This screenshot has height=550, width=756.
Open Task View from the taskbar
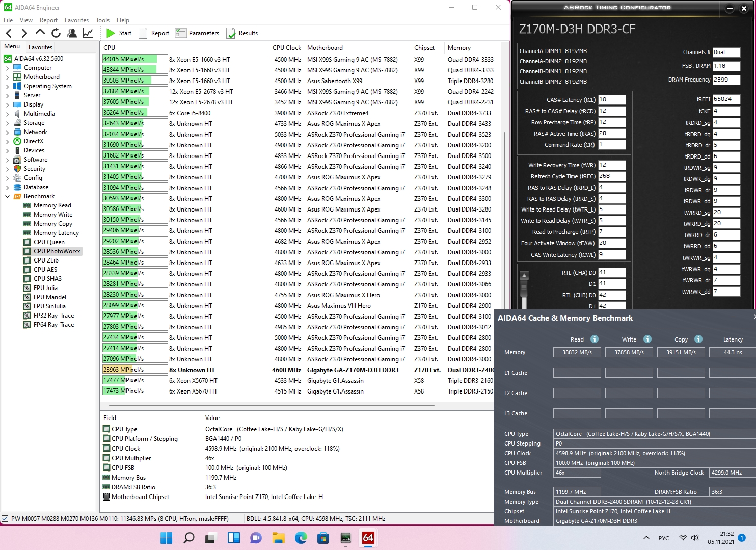point(211,538)
